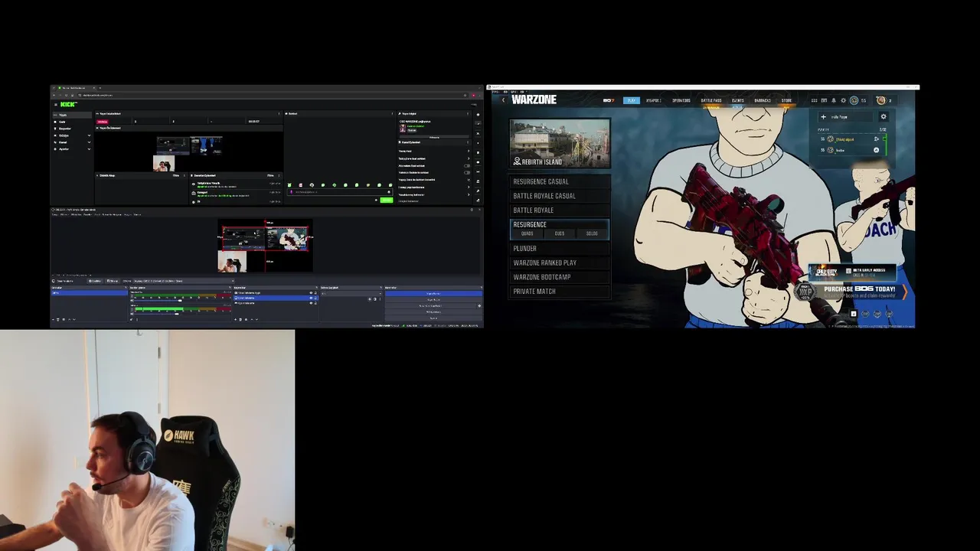Select WARZONE RANKED PLAY mode

pos(560,263)
